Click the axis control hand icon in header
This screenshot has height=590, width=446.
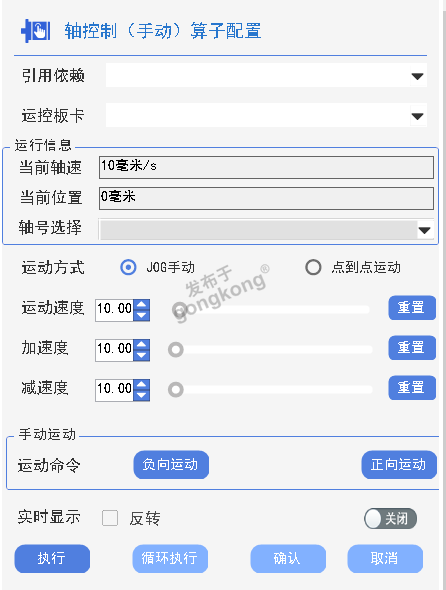(x=36, y=30)
